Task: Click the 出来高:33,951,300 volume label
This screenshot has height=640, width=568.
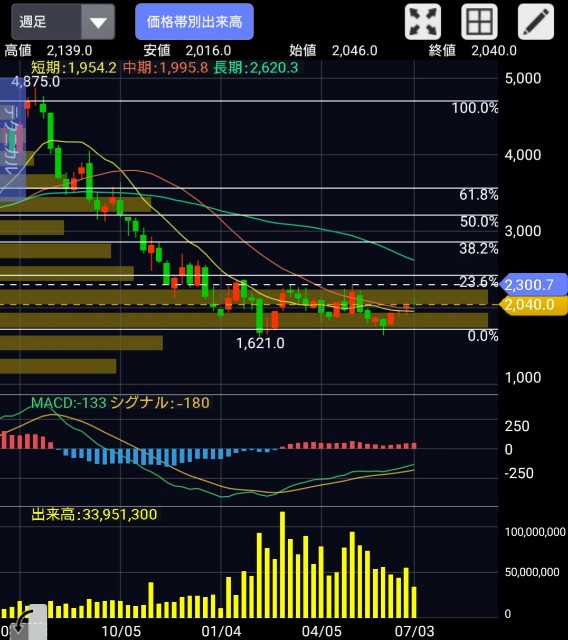Action: pos(94,515)
